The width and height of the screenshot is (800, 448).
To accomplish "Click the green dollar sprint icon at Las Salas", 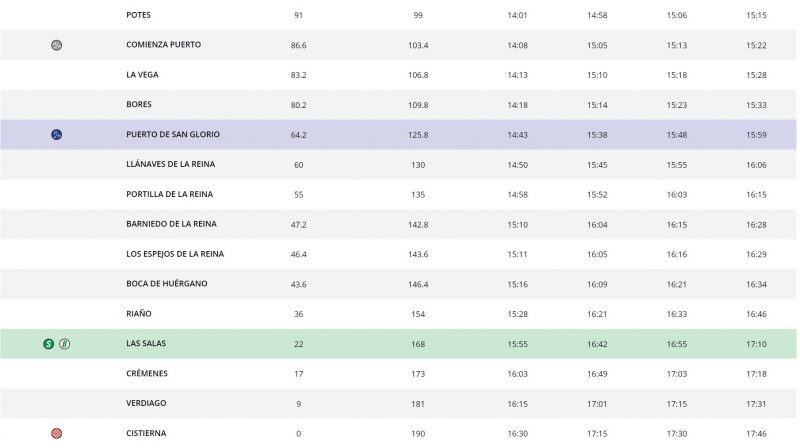I will 48,344.
